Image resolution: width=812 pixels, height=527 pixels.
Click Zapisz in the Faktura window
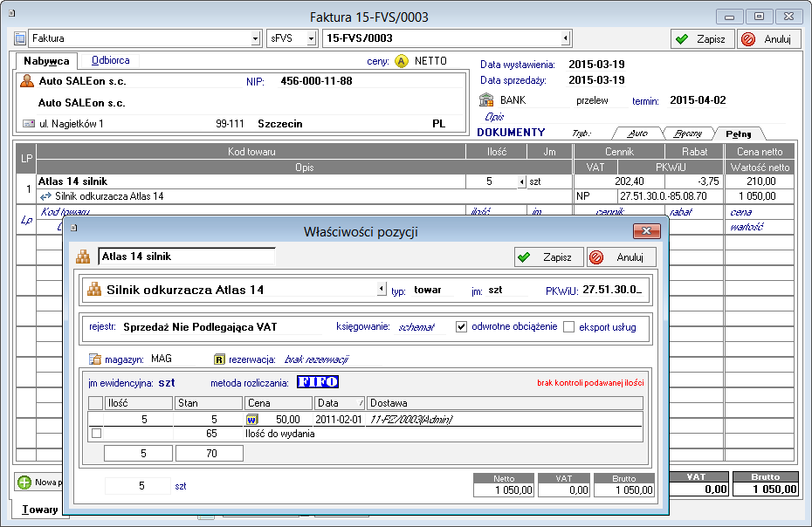[702, 38]
